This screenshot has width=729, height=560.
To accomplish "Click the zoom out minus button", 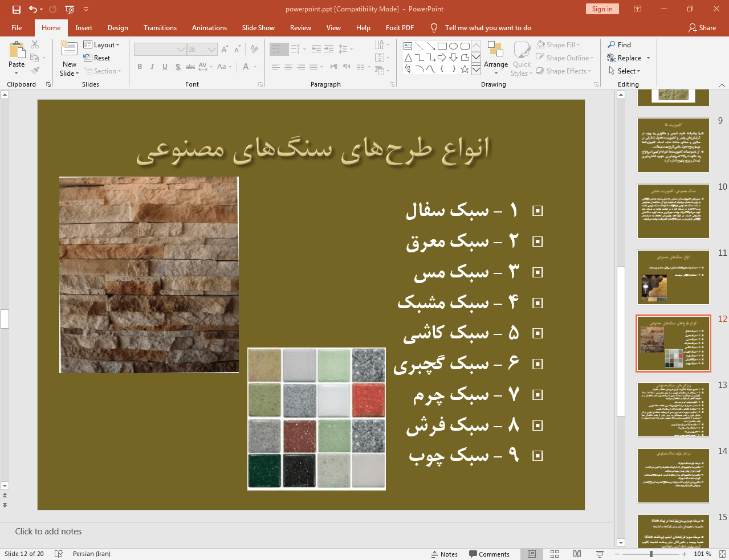I will click(617, 554).
